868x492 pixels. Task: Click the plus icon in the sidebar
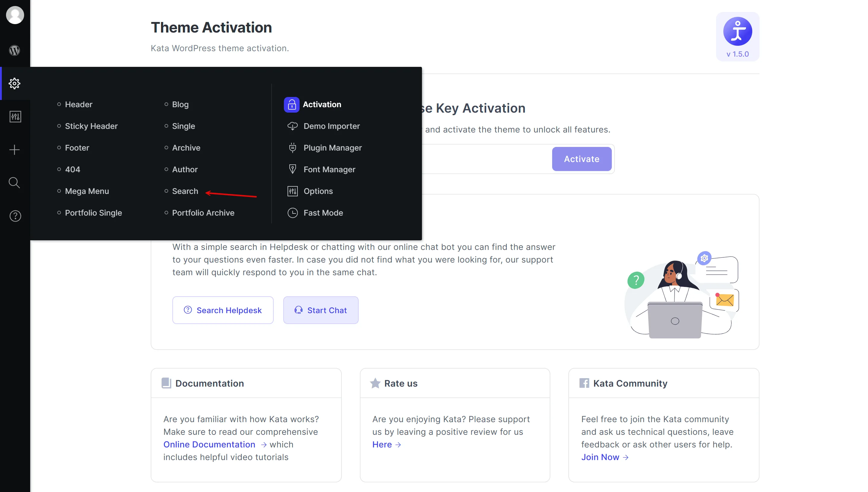[x=14, y=150]
